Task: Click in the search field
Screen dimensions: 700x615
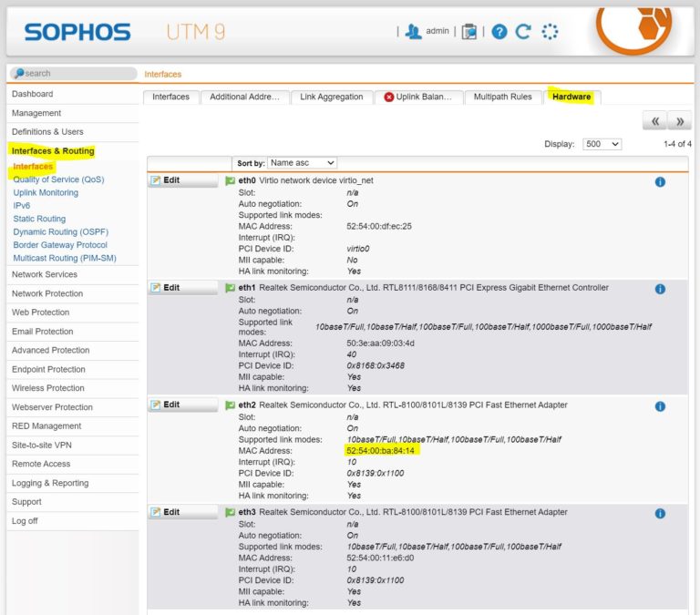Action: pos(74,73)
